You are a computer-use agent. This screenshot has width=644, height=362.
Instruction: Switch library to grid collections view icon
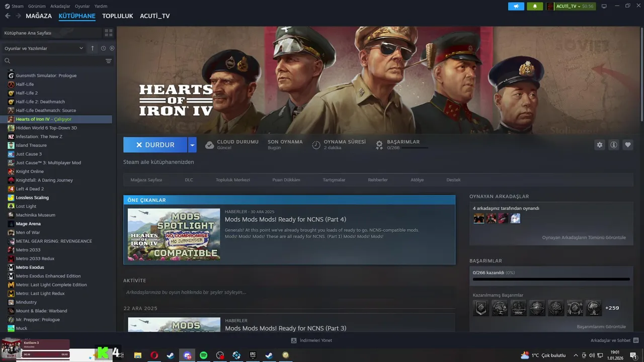[x=109, y=33]
